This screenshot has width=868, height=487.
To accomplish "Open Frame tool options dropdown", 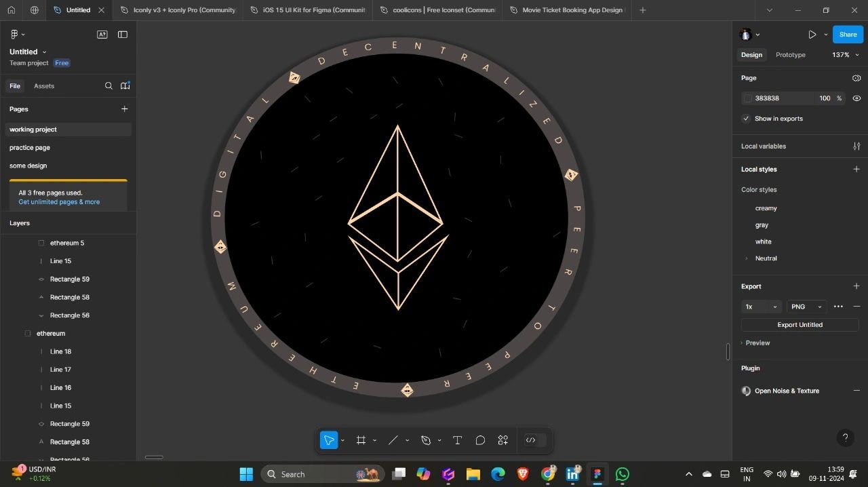I will pyautogui.click(x=374, y=441).
